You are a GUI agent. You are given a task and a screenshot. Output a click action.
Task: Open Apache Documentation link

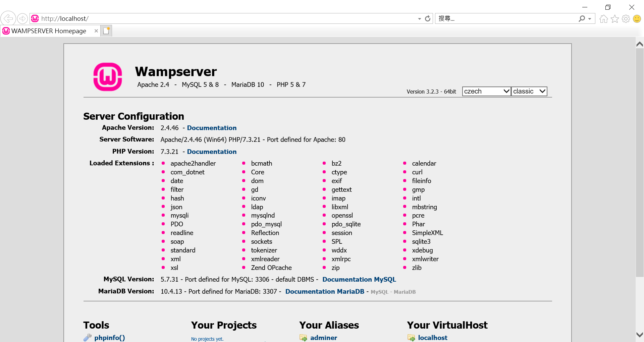tap(212, 128)
